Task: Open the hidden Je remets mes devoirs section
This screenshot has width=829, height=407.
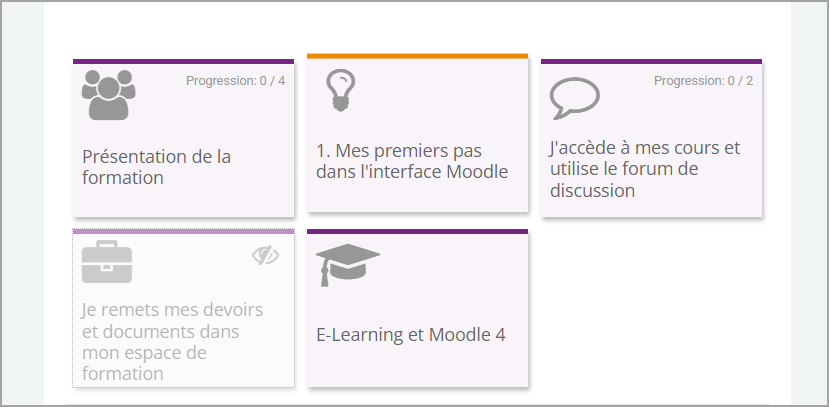Action: coord(172,341)
